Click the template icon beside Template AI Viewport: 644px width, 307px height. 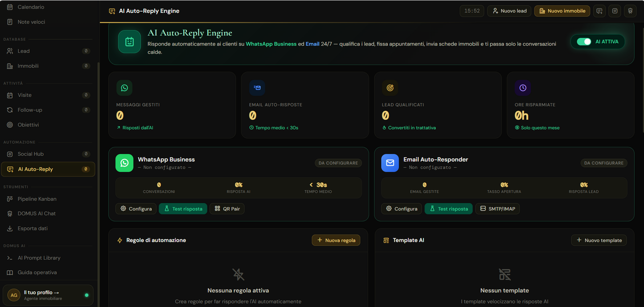(x=386, y=241)
